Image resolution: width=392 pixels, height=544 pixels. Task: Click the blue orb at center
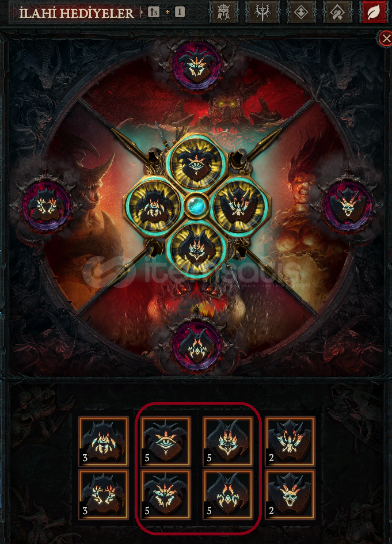pos(197,207)
